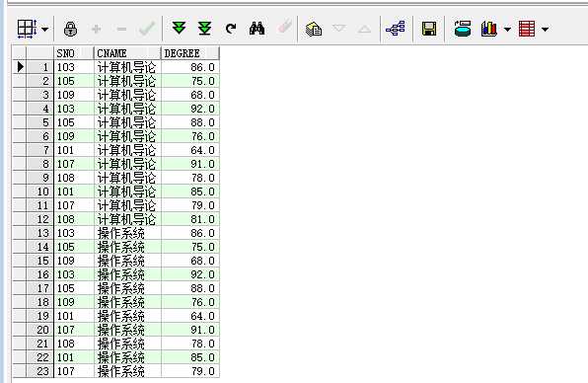Click the red grid table icon
Image resolution: width=588 pixels, height=383 pixels.
[x=527, y=29]
